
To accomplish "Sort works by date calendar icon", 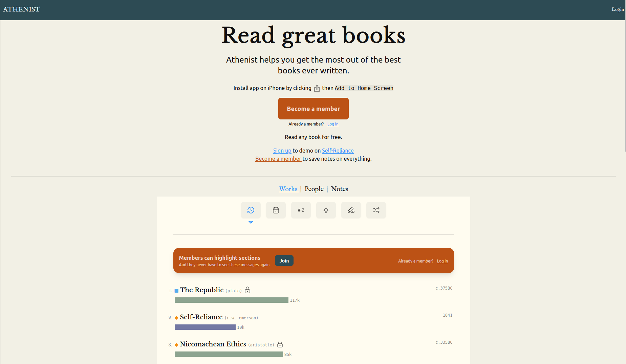I will click(276, 210).
